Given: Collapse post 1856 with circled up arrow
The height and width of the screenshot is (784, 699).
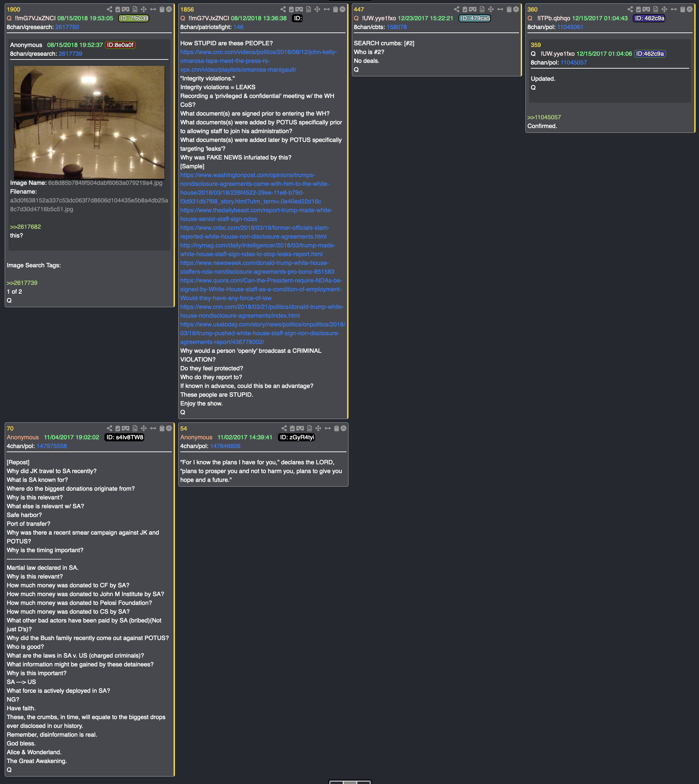Looking at the screenshot, I should coord(343,9).
